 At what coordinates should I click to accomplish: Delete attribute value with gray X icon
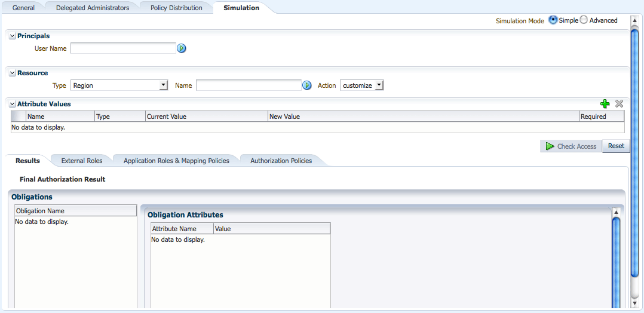(x=619, y=104)
